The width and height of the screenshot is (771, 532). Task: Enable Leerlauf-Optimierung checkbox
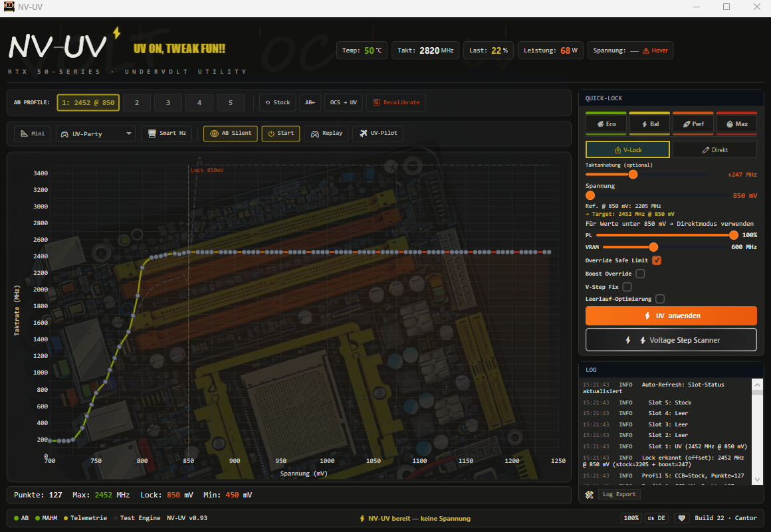click(660, 299)
